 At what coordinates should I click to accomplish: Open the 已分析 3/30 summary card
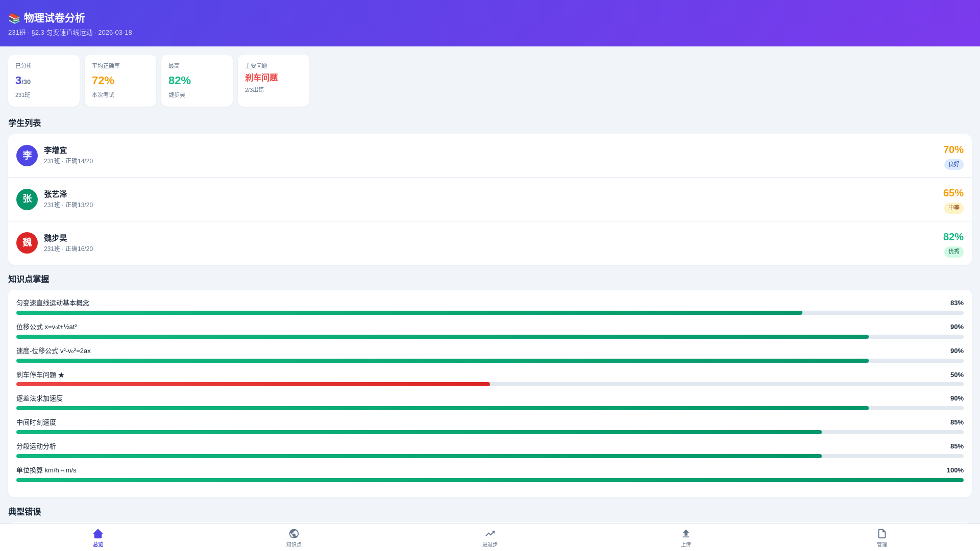[44, 81]
